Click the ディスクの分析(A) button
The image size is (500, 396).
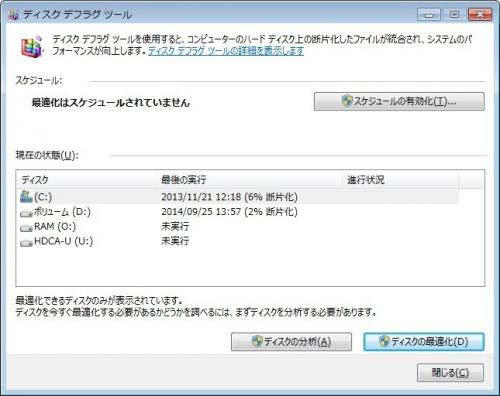[291, 342]
